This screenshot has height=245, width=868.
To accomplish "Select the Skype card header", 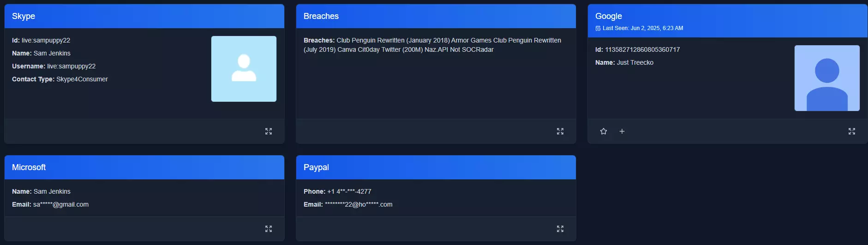I will (x=24, y=16).
